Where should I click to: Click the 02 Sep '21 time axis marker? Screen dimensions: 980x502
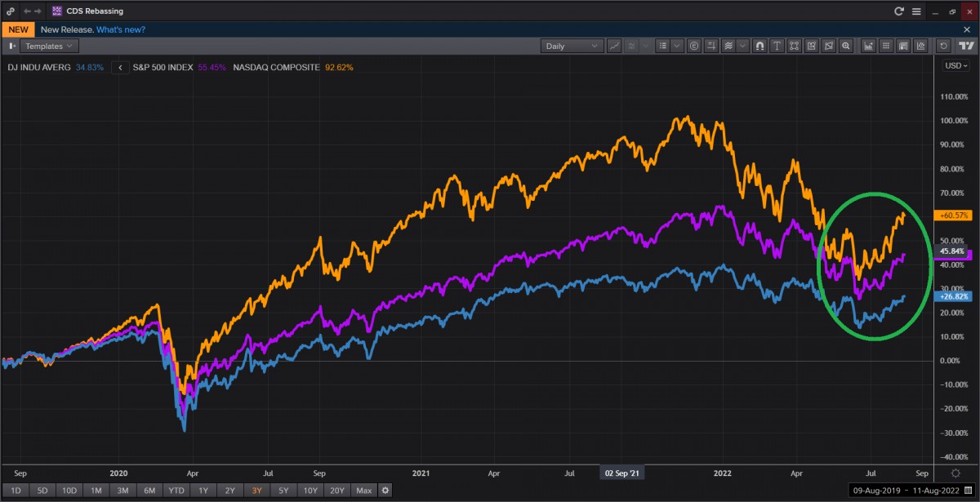coord(621,473)
